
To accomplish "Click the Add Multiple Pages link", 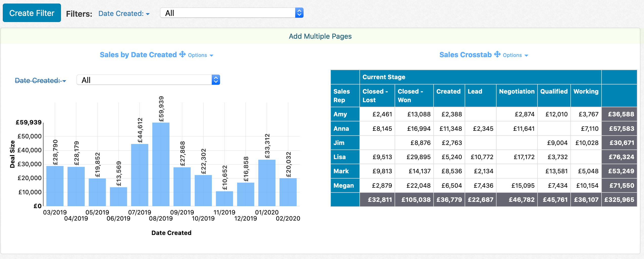I will tap(320, 36).
